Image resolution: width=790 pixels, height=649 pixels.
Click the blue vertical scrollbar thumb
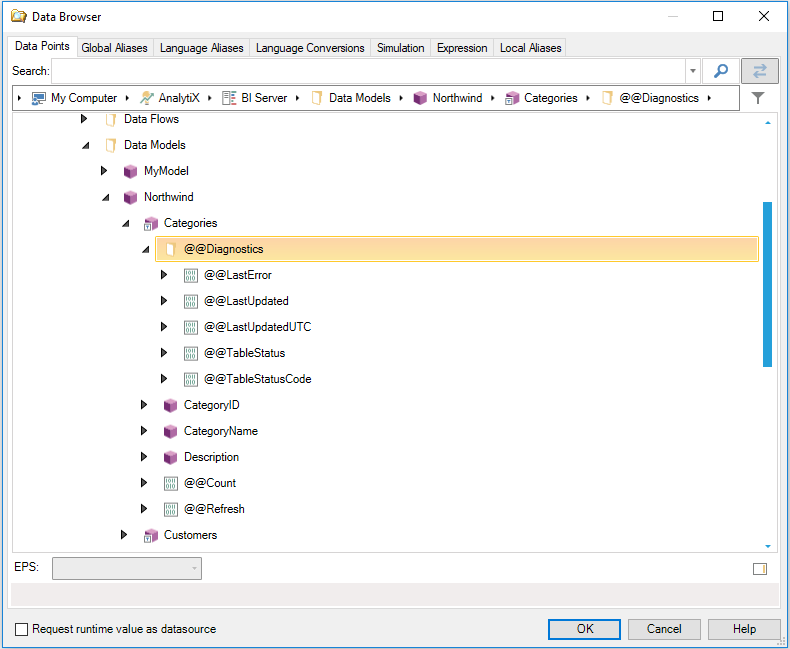click(767, 284)
